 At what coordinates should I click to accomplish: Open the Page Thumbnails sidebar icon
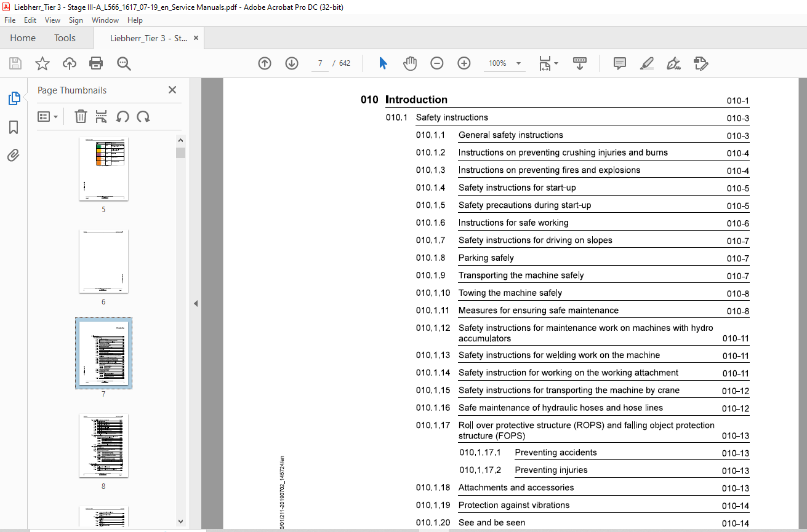(x=14, y=98)
